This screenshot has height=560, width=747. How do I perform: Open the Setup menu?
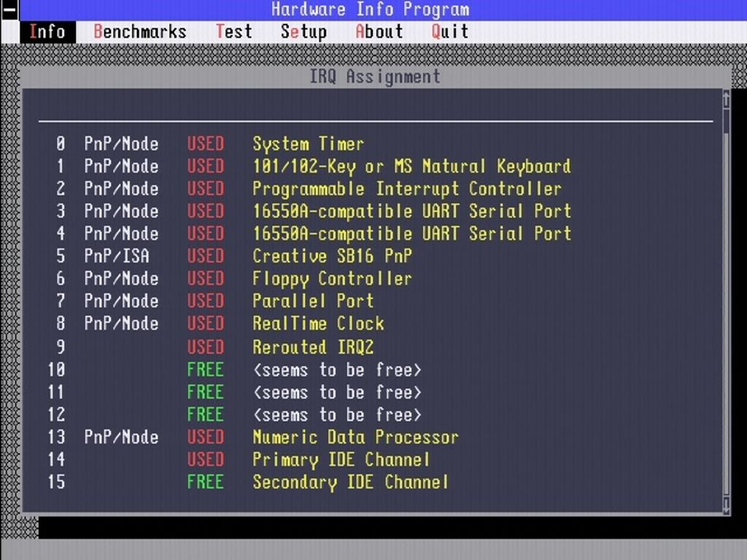[x=303, y=32]
